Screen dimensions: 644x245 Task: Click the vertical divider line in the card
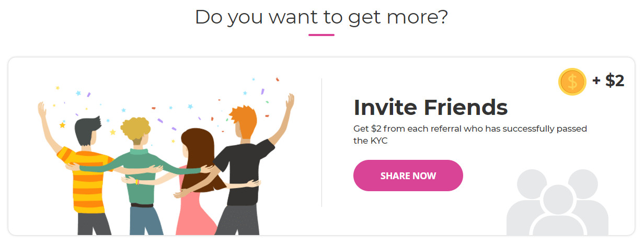tap(321, 143)
